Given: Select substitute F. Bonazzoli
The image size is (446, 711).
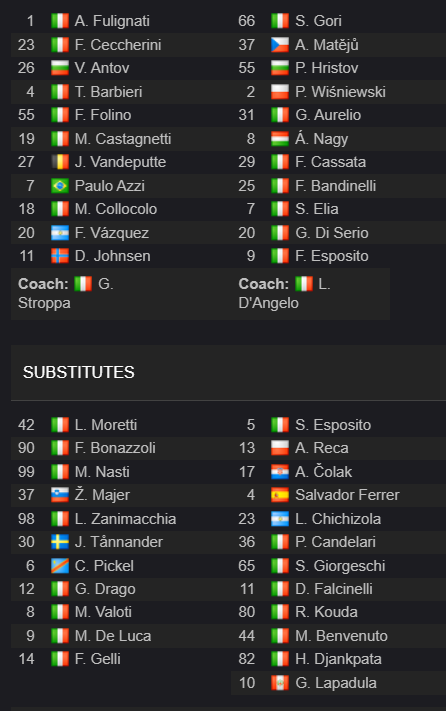Looking at the screenshot, I should (x=115, y=448).
